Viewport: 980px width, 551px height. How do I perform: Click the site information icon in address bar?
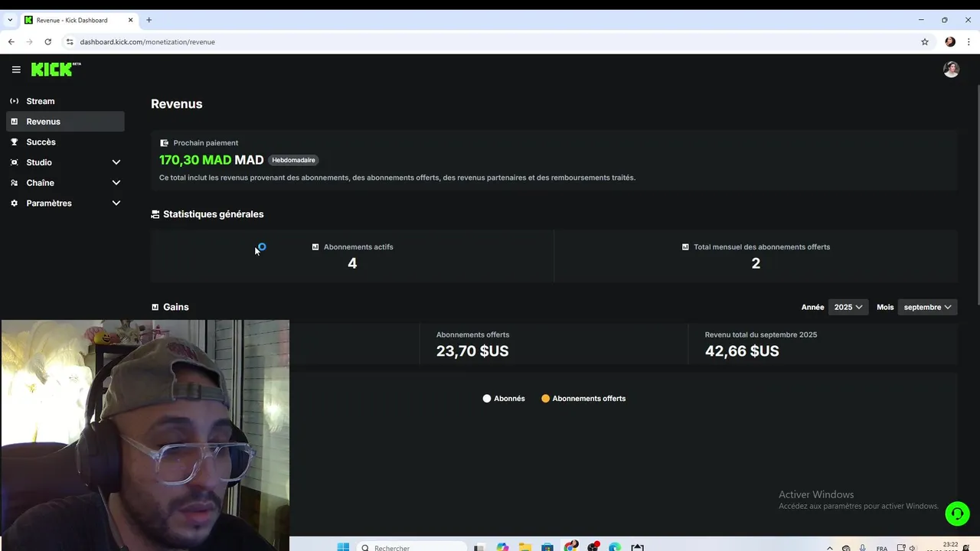70,42
